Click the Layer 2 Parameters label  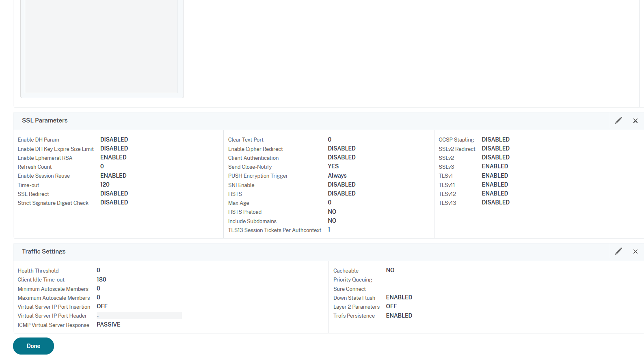tap(357, 307)
